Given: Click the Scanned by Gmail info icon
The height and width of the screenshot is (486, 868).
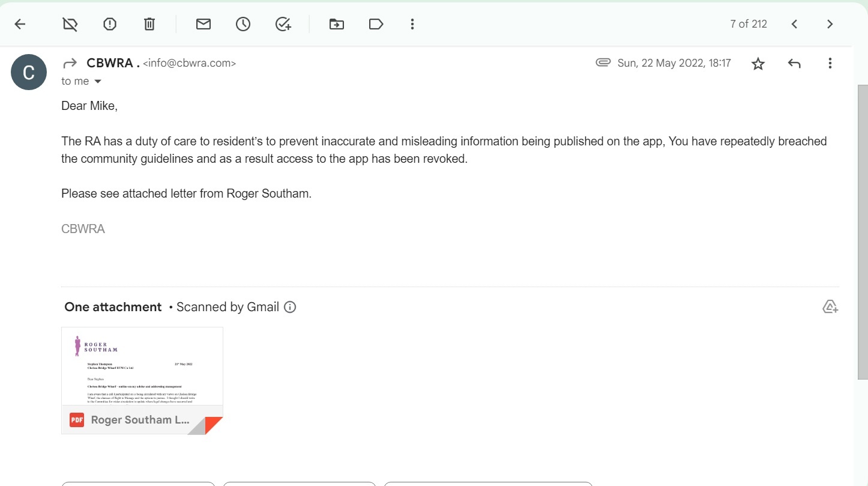Looking at the screenshot, I should (290, 308).
